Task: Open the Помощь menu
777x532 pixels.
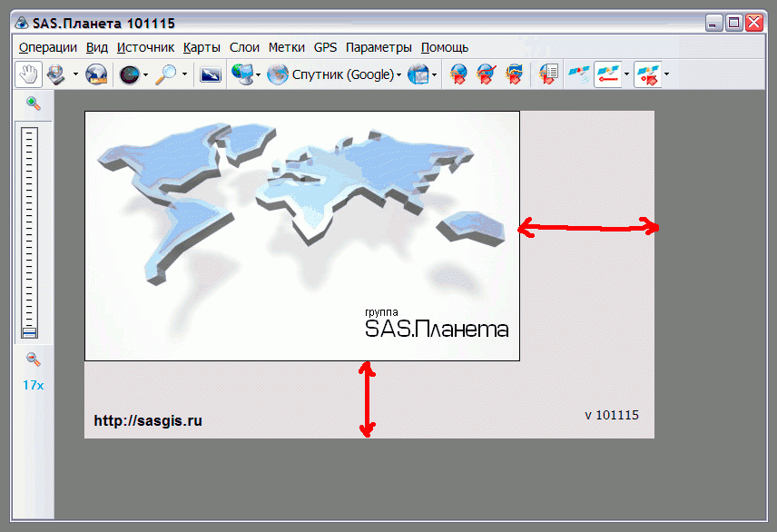Action: click(445, 47)
